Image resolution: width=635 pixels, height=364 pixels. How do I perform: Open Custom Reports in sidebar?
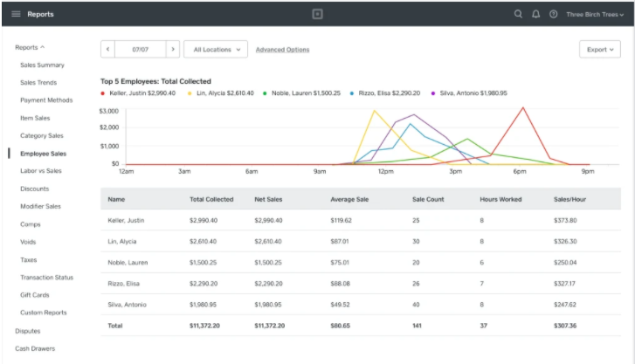44,312
